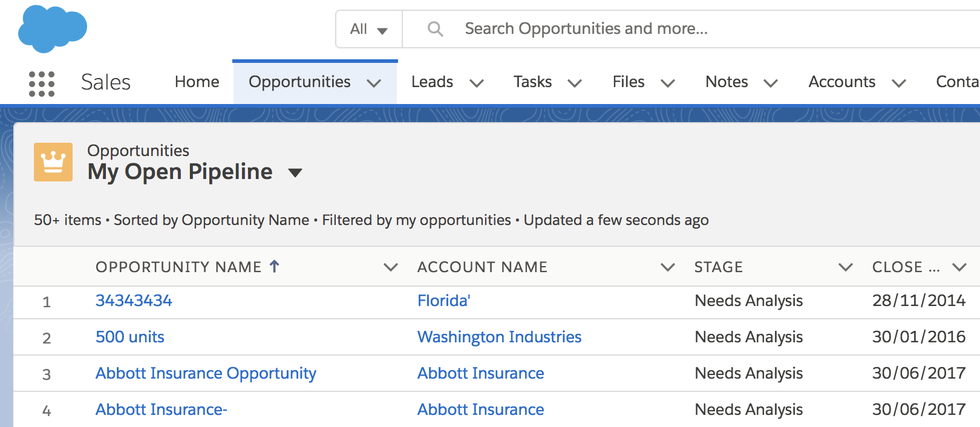Image resolution: width=980 pixels, height=427 pixels.
Task: Open the Stage column actions chevron
Action: click(x=845, y=267)
